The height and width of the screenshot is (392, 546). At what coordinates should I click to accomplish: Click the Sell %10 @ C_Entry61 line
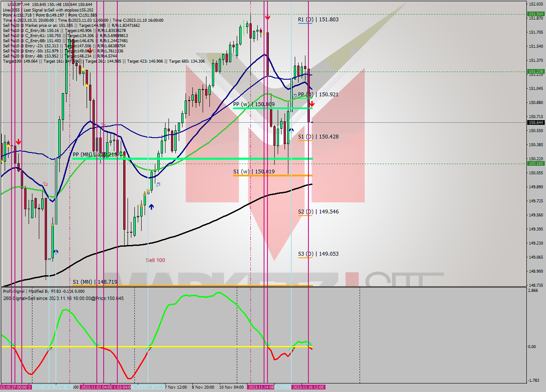pos(65,36)
